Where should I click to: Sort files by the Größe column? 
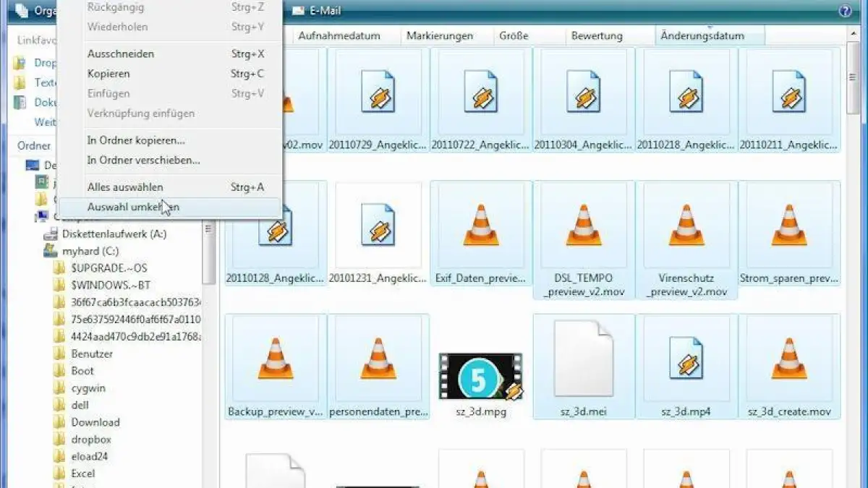point(514,35)
